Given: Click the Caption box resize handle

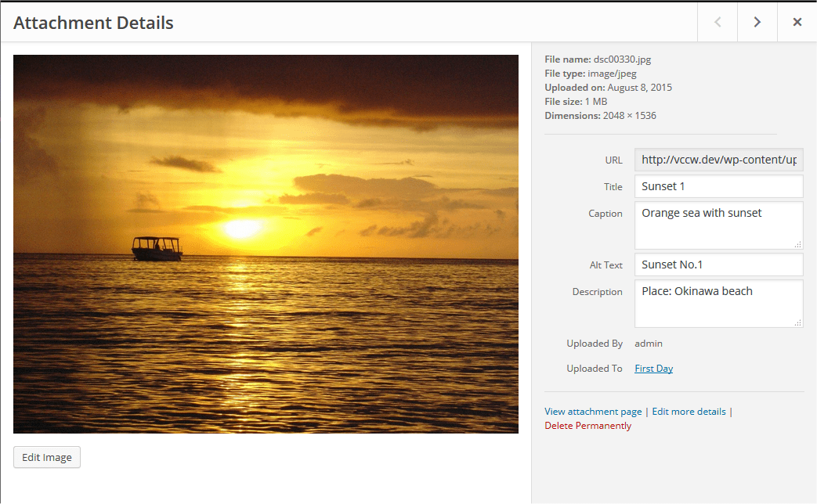Looking at the screenshot, I should [797, 243].
